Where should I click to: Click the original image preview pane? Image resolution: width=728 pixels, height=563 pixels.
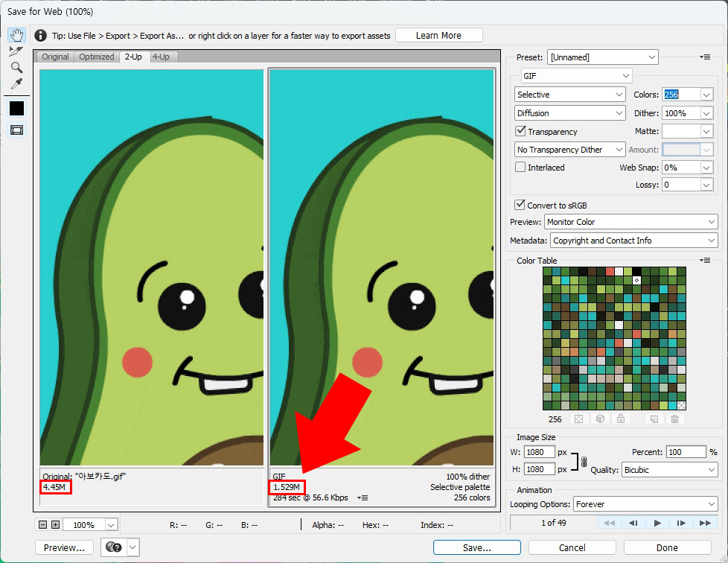[151, 267]
